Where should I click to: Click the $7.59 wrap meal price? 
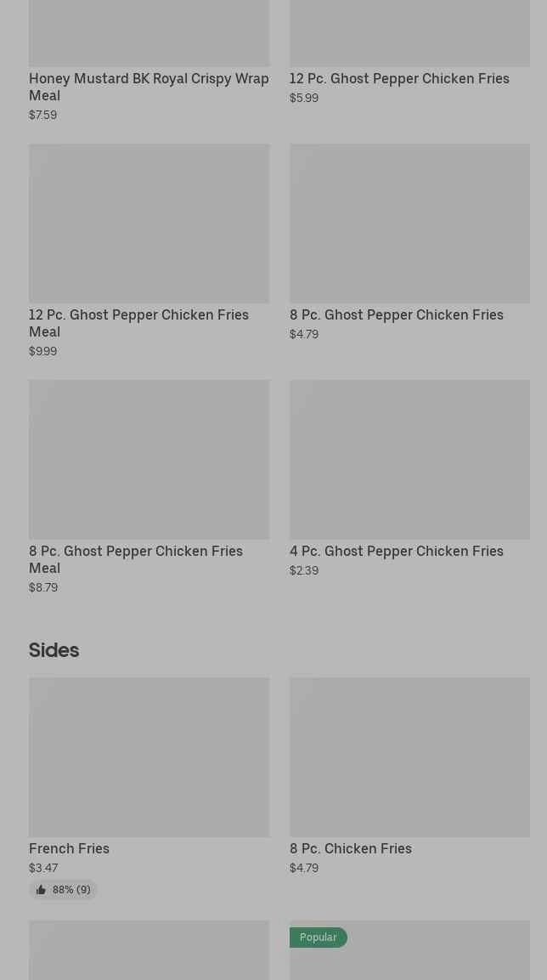pyautogui.click(x=42, y=115)
